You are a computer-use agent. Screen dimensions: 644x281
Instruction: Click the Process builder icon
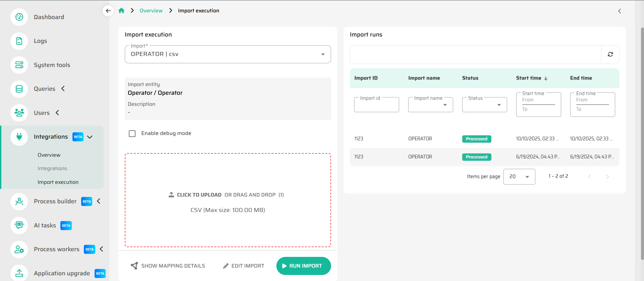point(19,201)
